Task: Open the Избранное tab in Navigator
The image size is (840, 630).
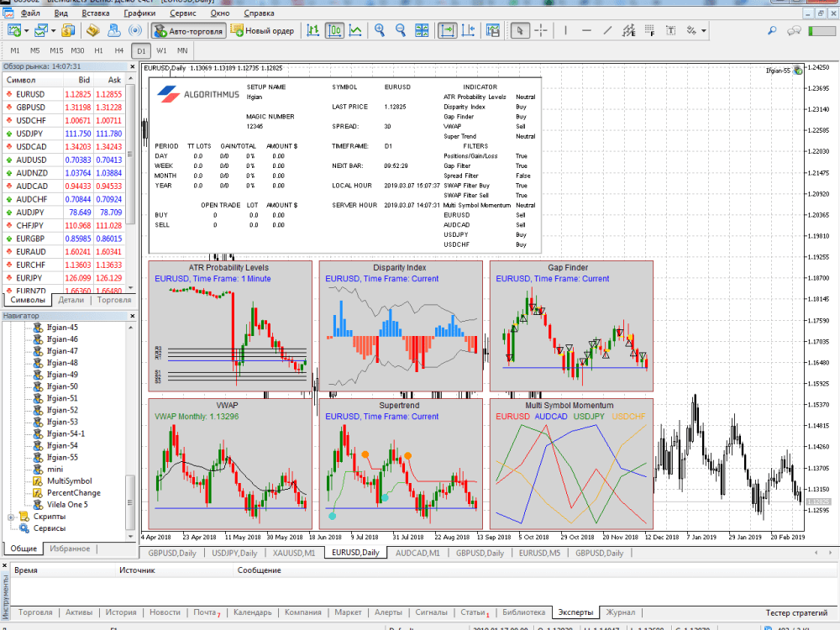Action: point(70,549)
